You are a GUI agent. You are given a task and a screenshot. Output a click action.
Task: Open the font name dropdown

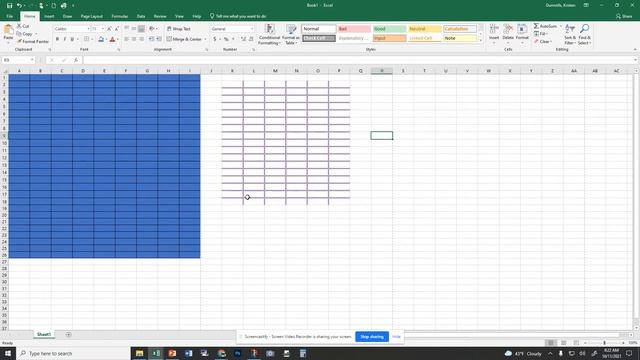point(88,29)
